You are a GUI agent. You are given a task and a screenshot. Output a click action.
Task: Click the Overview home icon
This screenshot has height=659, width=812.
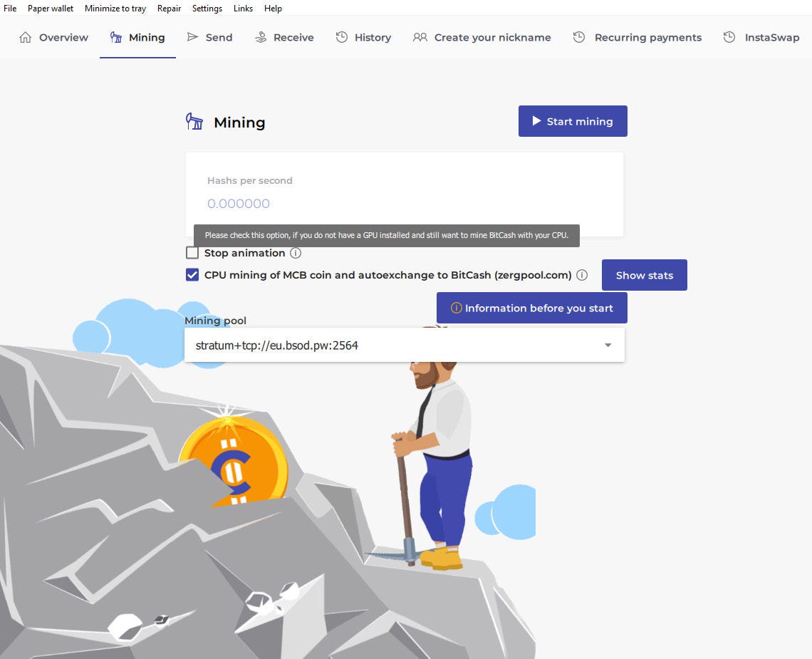coord(26,37)
